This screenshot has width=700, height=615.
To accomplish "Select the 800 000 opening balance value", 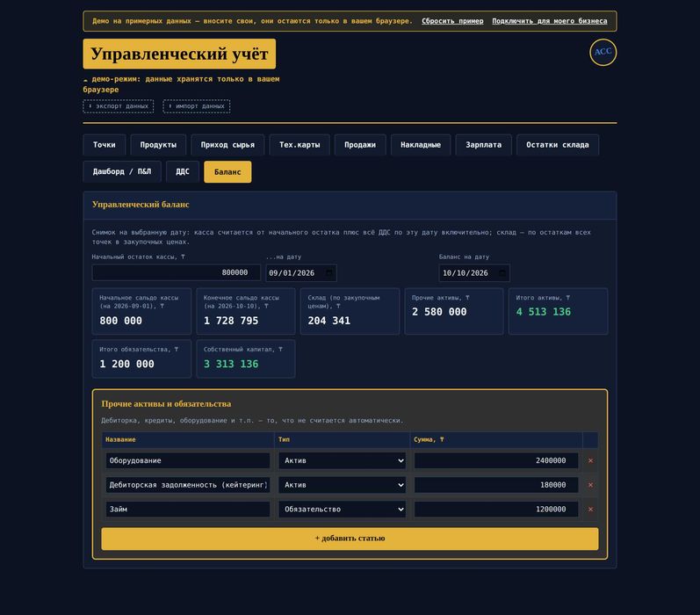I will pyautogui.click(x=120, y=321).
